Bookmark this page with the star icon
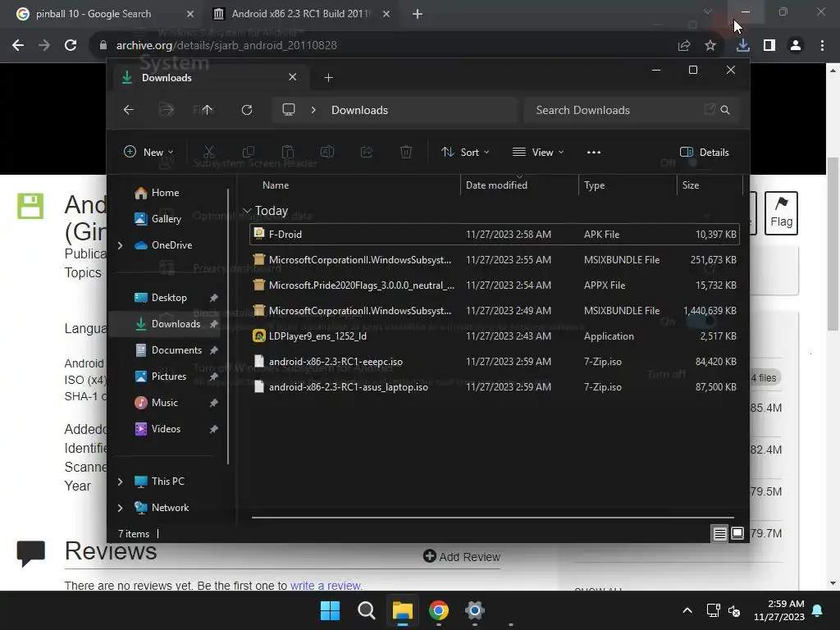The width and height of the screenshot is (840, 630). (x=710, y=46)
